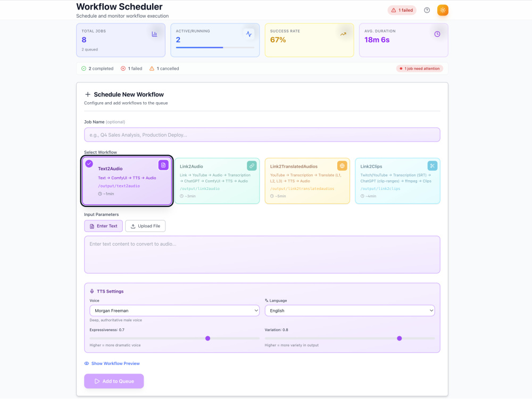This screenshot has height=399, width=532.
Task: Click the /output/link2audio path text
Action: coord(200,189)
